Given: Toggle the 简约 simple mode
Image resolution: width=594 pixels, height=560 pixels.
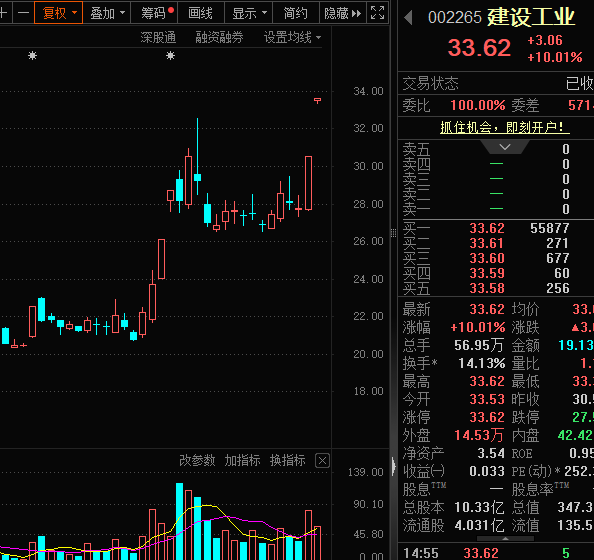Looking at the screenshot, I should pos(296,13).
